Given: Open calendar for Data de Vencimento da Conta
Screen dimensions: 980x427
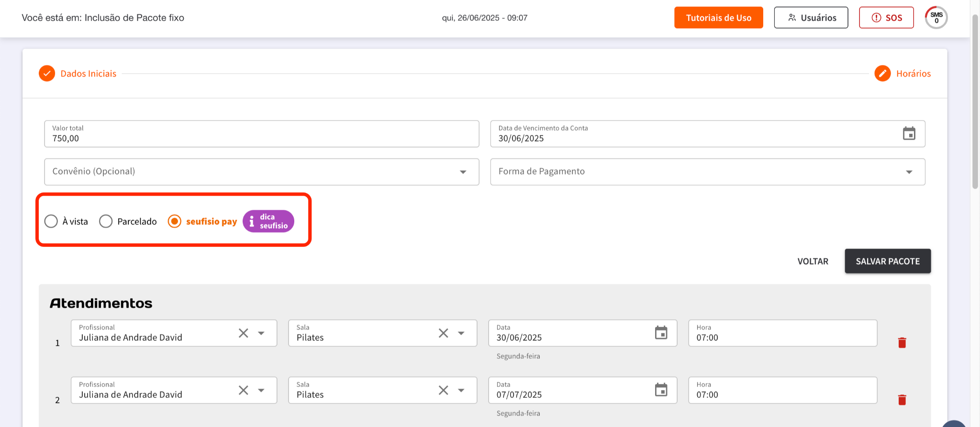Looking at the screenshot, I should 909,133.
